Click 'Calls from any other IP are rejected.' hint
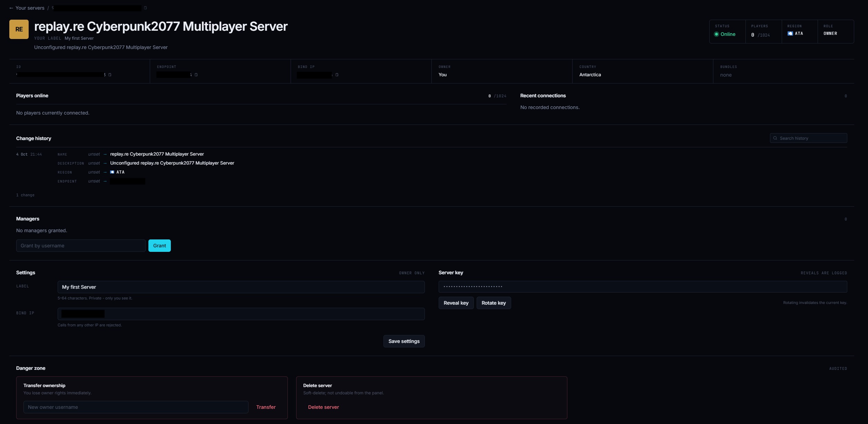This screenshot has width=868, height=424. [x=90, y=325]
